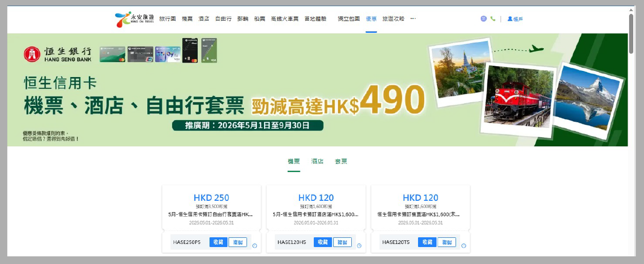Click the code text HASE120T5

(x=396, y=242)
